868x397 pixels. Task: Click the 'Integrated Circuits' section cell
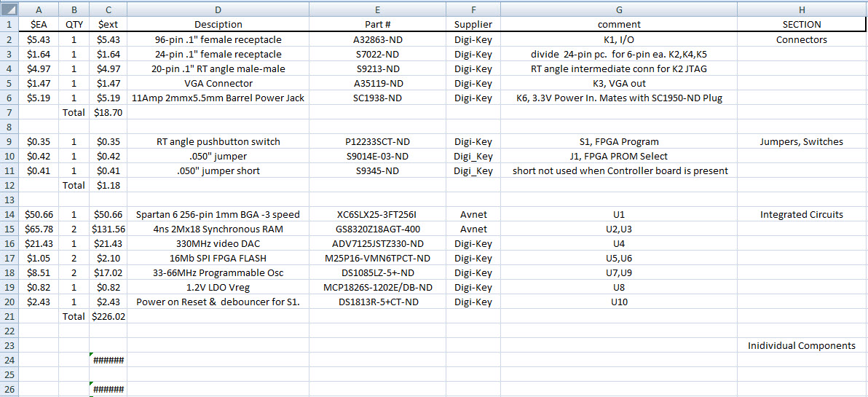tap(802, 214)
